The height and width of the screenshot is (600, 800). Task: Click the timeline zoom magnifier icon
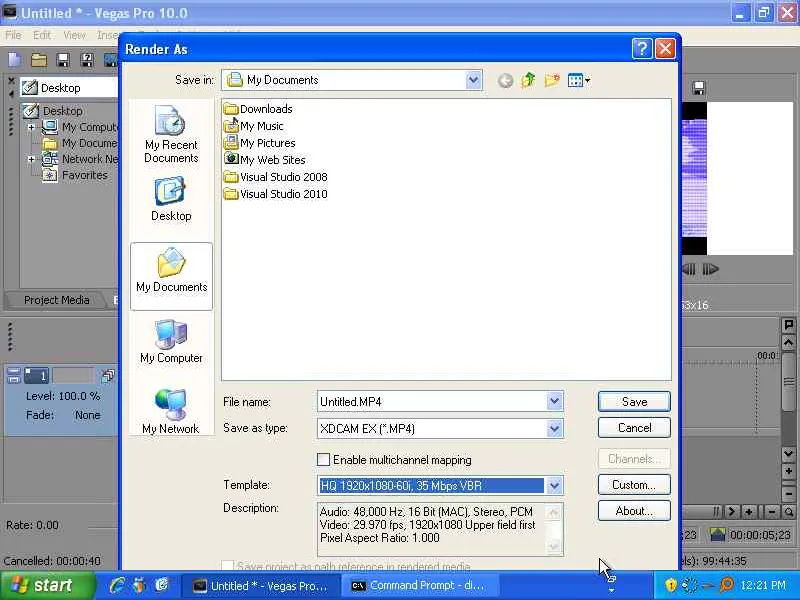click(x=789, y=512)
